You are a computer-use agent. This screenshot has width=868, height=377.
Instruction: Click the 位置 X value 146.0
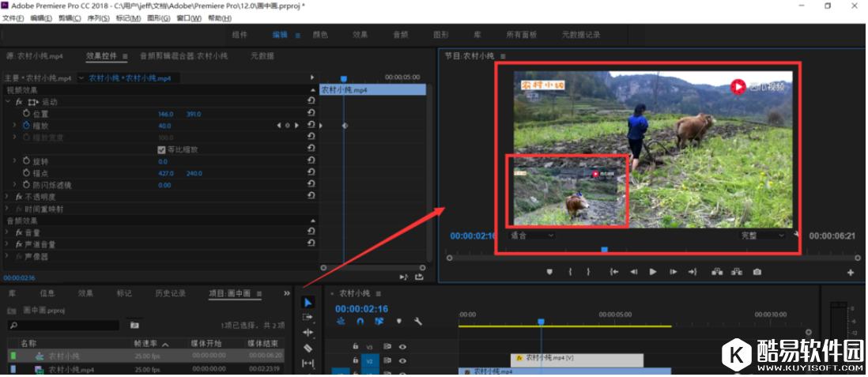[x=165, y=114]
